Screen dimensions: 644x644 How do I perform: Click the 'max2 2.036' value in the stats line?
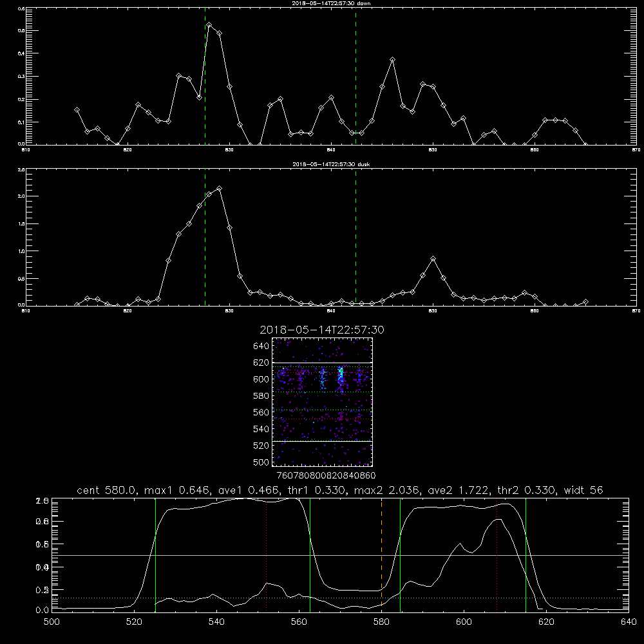click(386, 490)
